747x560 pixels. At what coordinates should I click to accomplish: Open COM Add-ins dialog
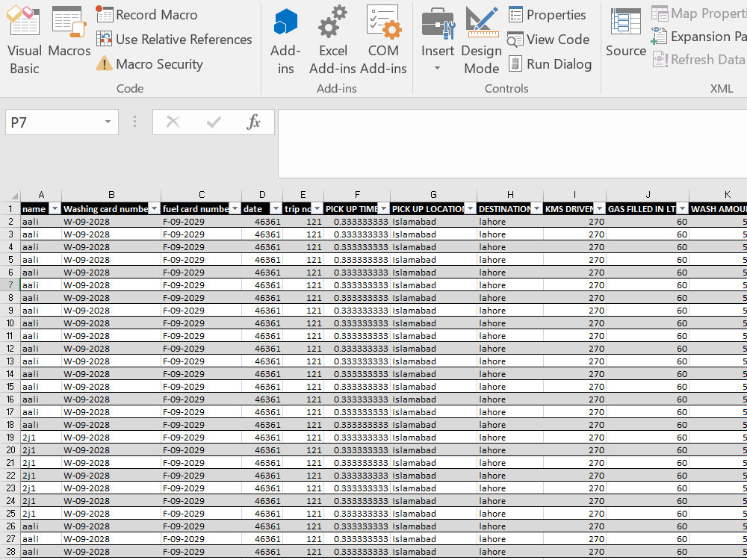(x=383, y=40)
